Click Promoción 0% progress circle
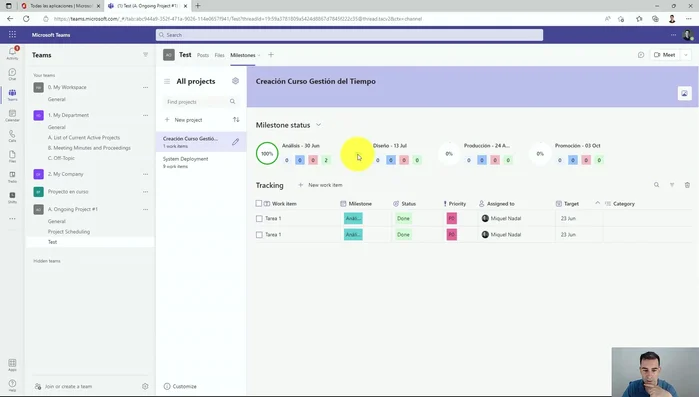The width and height of the screenshot is (699, 397). (540, 153)
